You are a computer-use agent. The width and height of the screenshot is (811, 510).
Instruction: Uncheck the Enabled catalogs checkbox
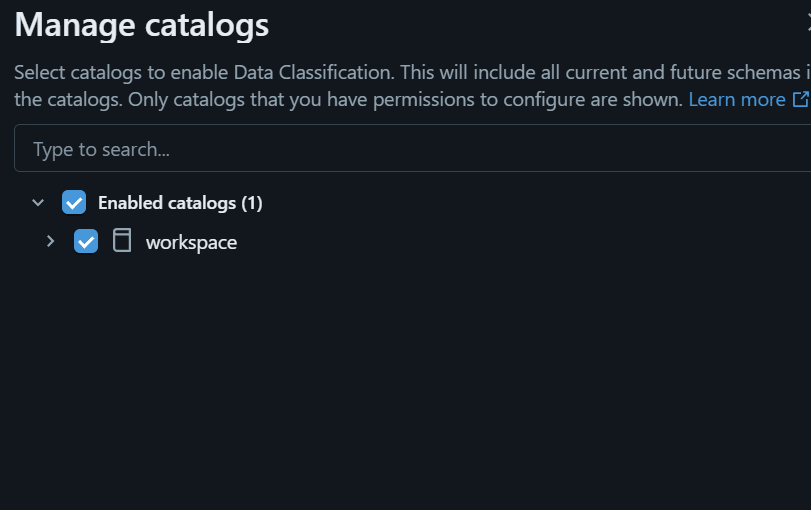[74, 202]
